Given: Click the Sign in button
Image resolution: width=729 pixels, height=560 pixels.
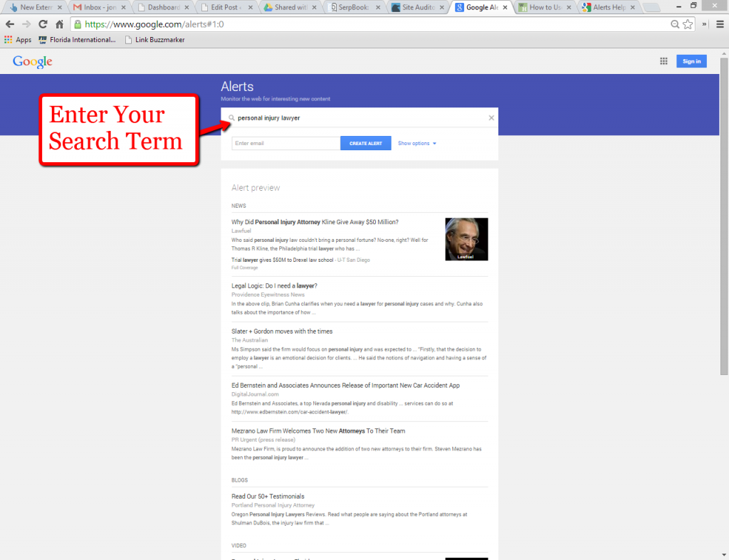Looking at the screenshot, I should [691, 61].
